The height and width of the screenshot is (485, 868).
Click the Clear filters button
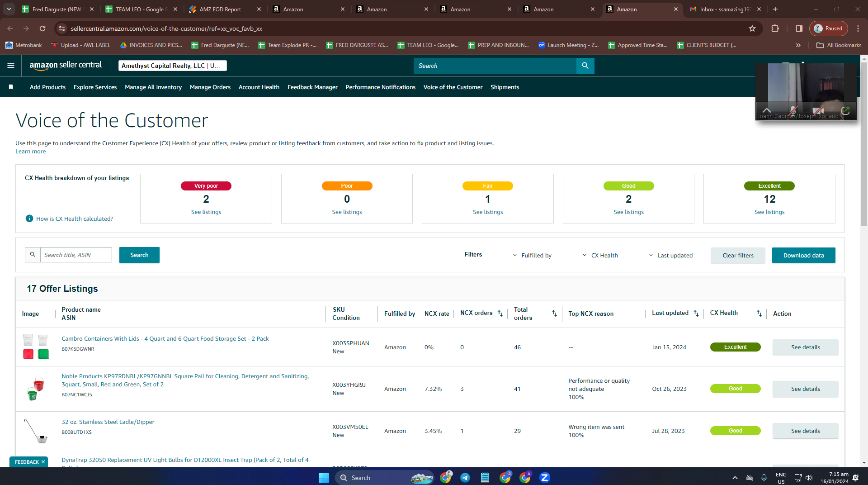738,255
